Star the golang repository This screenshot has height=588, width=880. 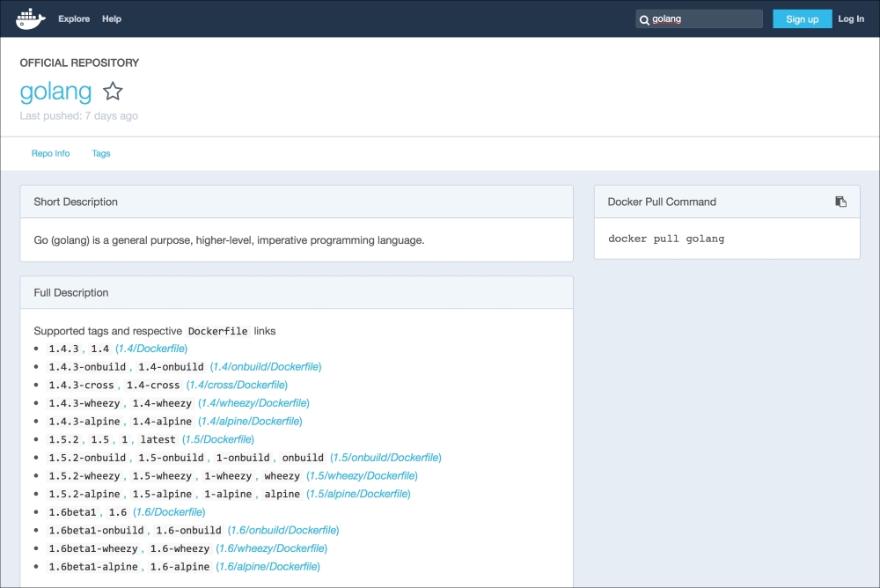[x=113, y=92]
